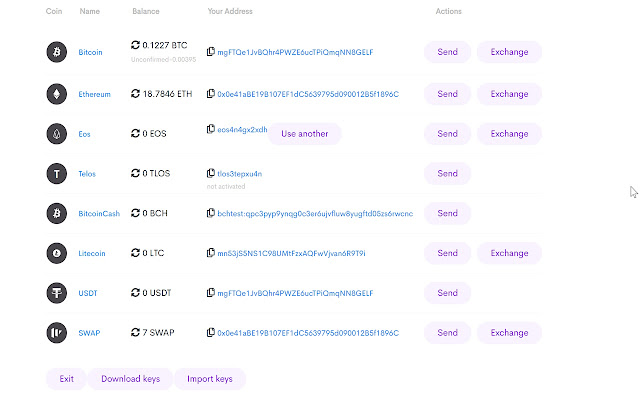Viewport: 640px width, 400px height.
Task: Refresh the Ethereum balance icon
Action: click(x=136, y=93)
